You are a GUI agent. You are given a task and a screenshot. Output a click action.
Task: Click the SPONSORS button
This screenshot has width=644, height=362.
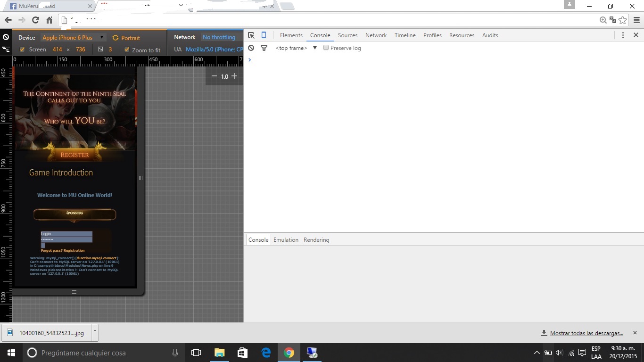point(74,214)
